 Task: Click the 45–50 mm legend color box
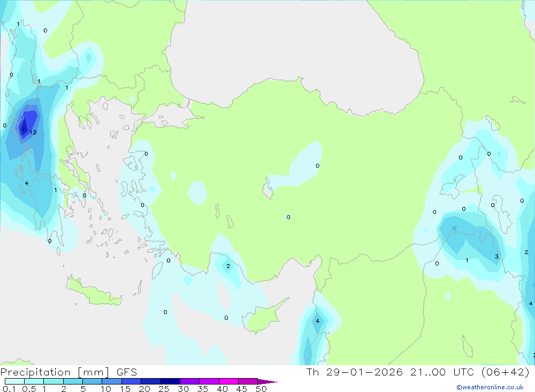click(x=248, y=381)
